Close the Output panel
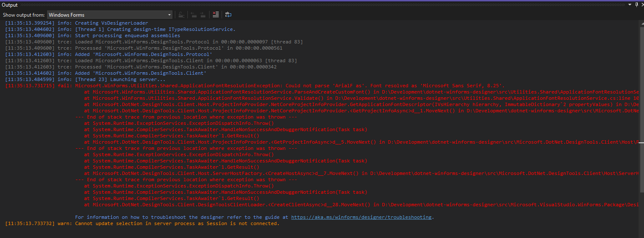644x238 pixels. coord(642,5)
